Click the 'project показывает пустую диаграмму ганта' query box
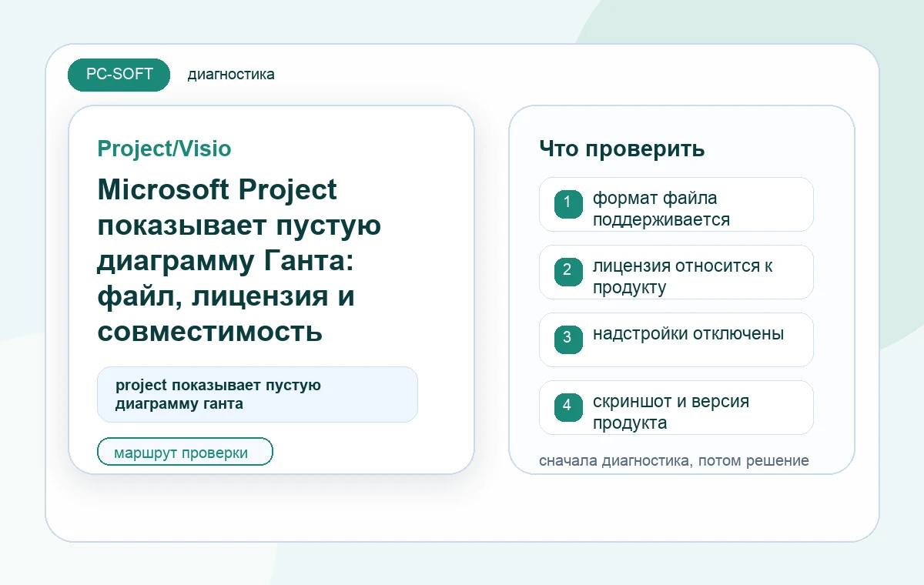This screenshot has width=924, height=585. point(257,394)
